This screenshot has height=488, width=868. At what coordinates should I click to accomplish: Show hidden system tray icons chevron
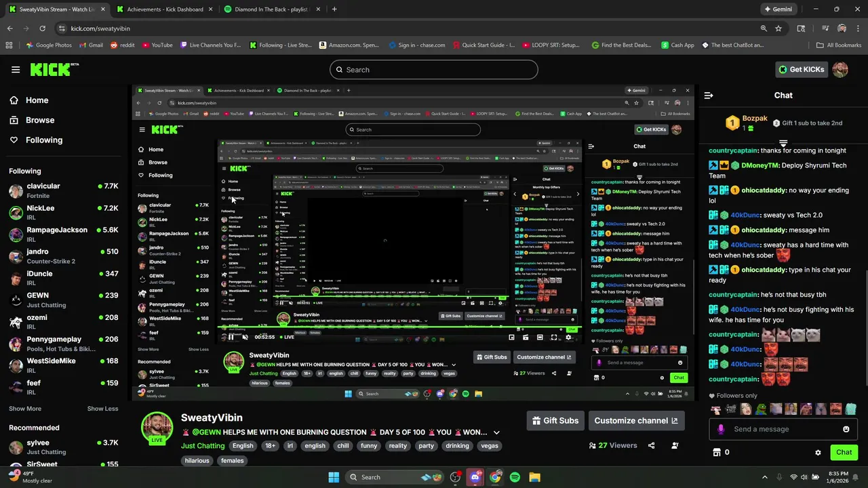[765, 477]
